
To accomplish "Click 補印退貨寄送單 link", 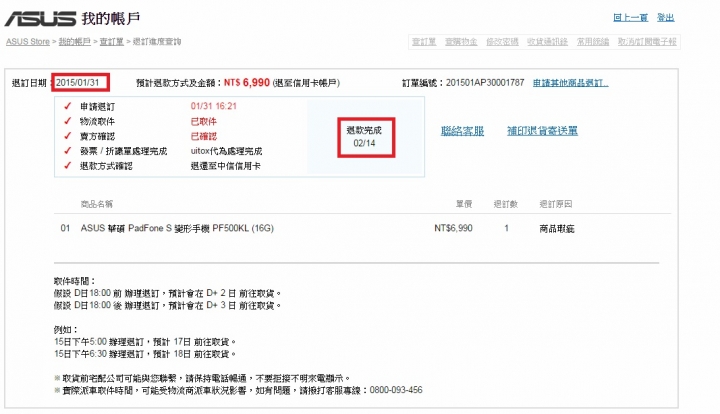I will coord(542,131).
